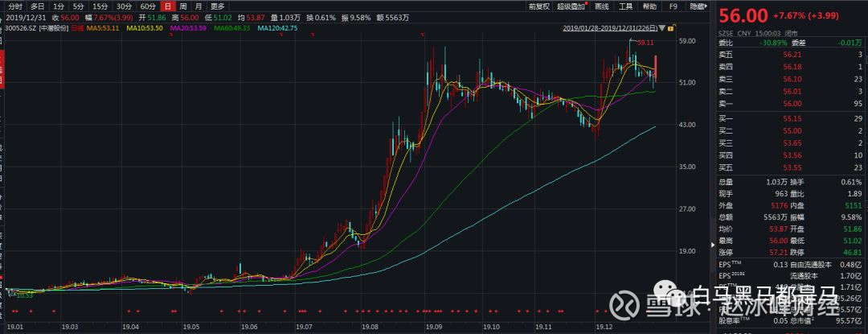
Task: Choose the 30分 period tab
Action: click(x=124, y=6)
